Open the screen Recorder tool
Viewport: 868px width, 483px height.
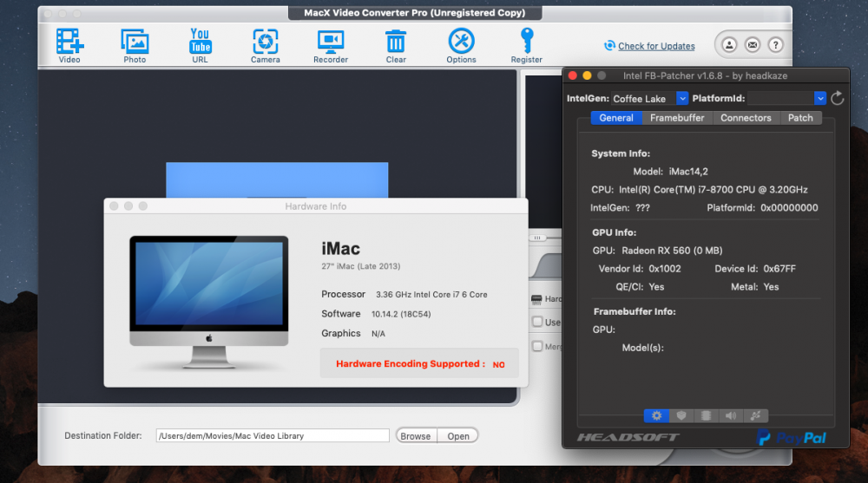pos(331,45)
